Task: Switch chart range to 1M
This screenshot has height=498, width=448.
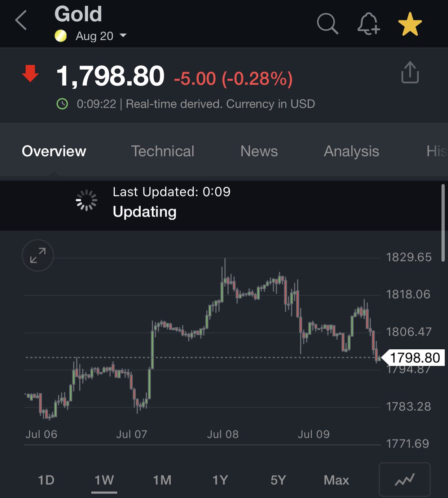Action: coord(162,480)
